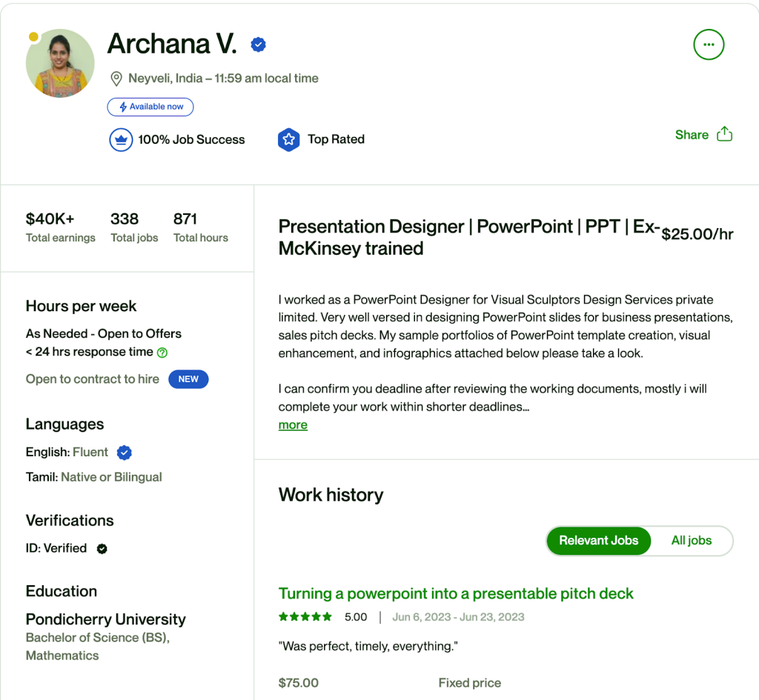This screenshot has height=700, width=759.
Task: Click the blue verified badge beside Archana V.
Action: pos(259,44)
